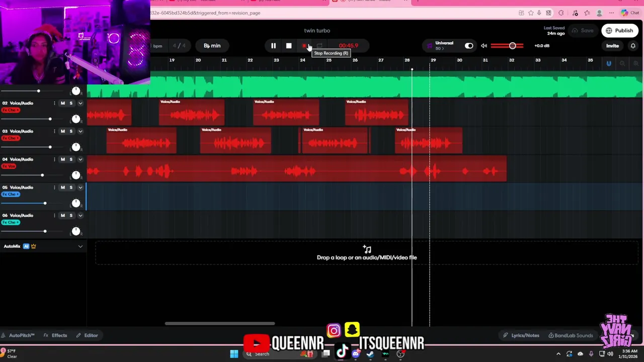Stop playback with the square stop button

pos(289,46)
